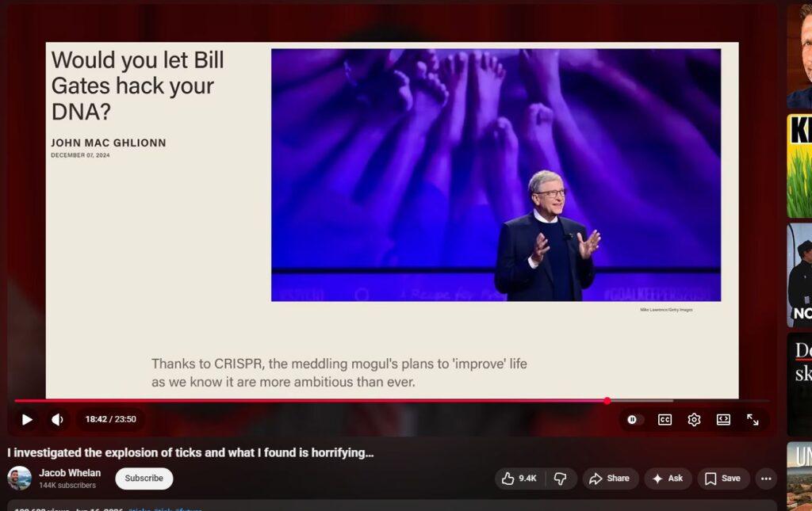The width and height of the screenshot is (812, 511).
Task: Click the 18:42 / 23:50 time display
Action: [111, 419]
